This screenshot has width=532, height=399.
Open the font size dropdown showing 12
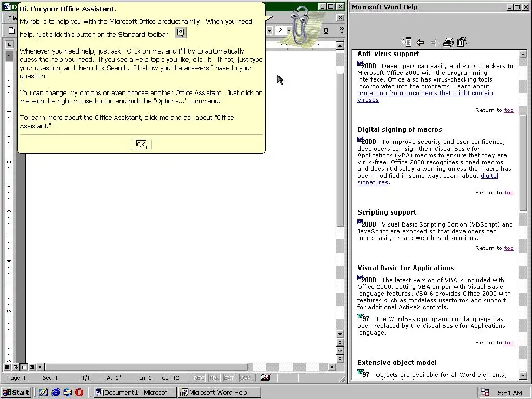[x=289, y=31]
